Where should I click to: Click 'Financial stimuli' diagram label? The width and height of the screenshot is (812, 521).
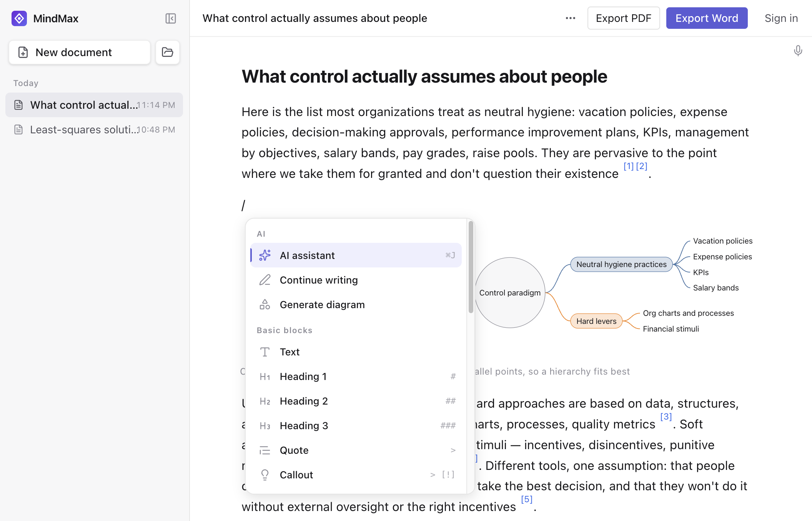tap(671, 329)
